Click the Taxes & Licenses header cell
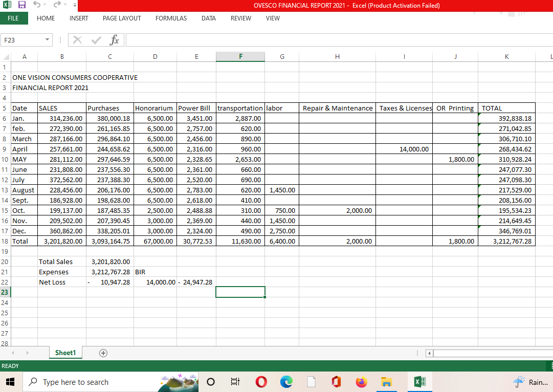Screen dimensions: 553x392 404,108
